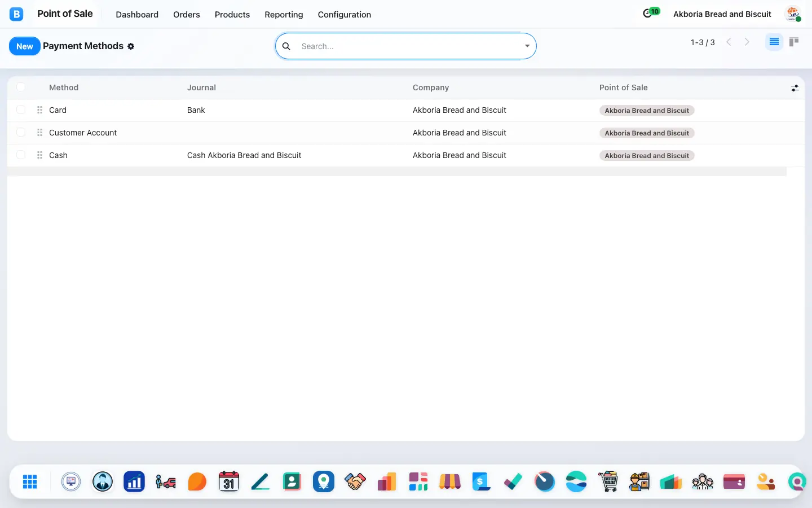Switch to list view
The width and height of the screenshot is (812, 508).
click(774, 42)
